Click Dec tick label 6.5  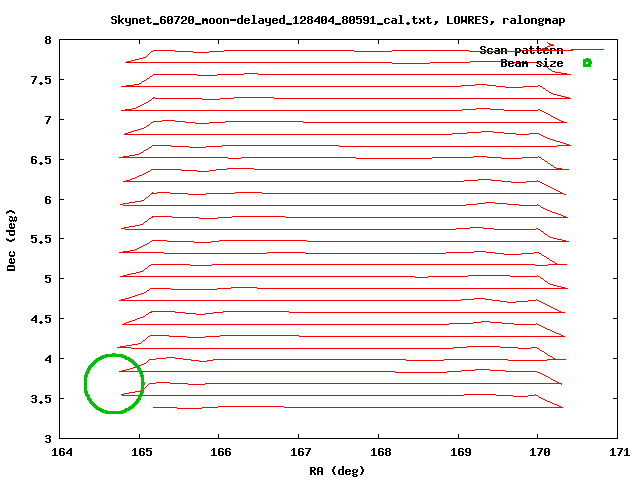pos(41,160)
